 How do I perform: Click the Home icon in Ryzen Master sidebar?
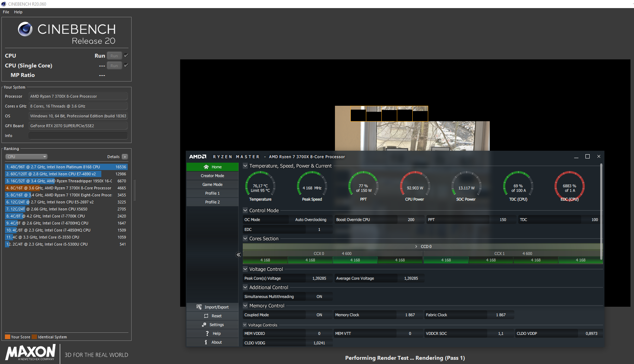point(206,167)
